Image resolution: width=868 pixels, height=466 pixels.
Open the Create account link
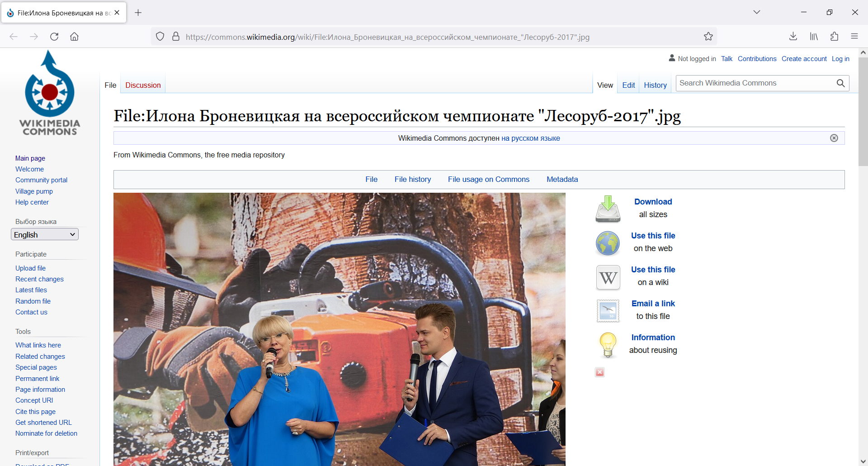(804, 58)
